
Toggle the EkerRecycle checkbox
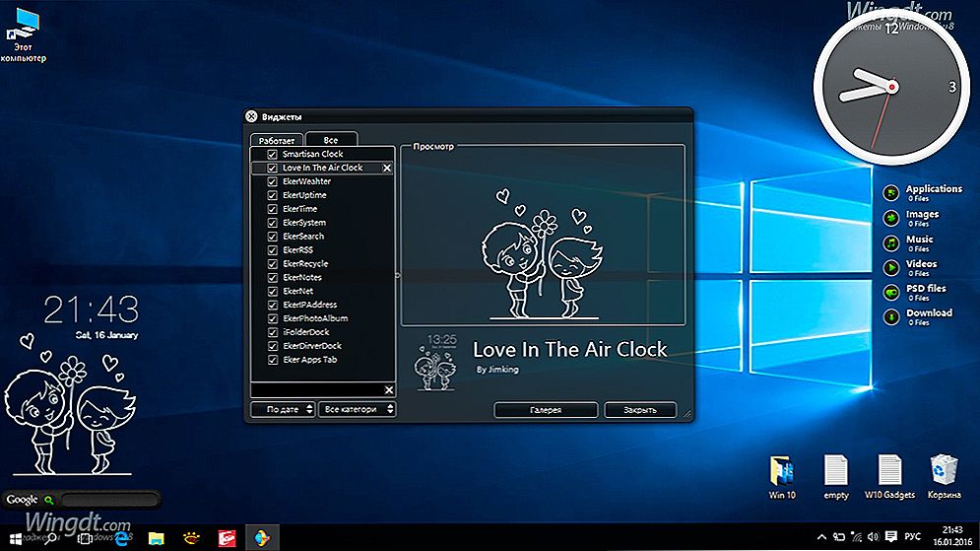point(273,264)
